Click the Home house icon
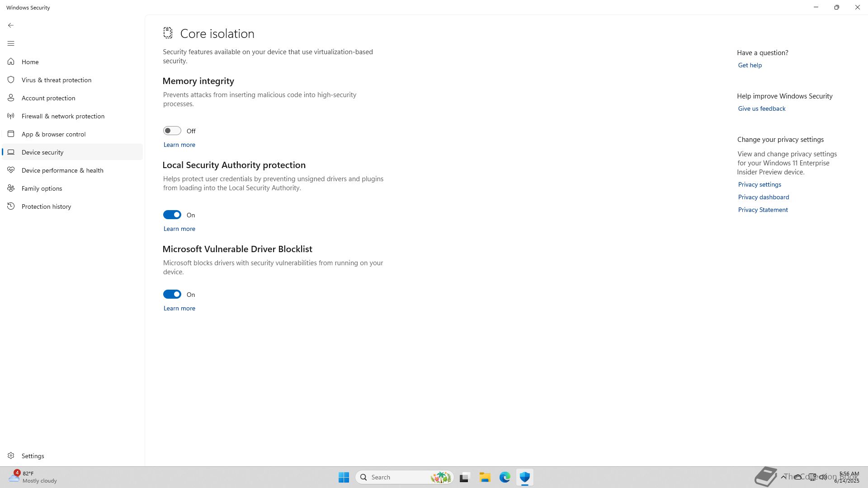Image resolution: width=868 pixels, height=488 pixels. click(x=11, y=61)
